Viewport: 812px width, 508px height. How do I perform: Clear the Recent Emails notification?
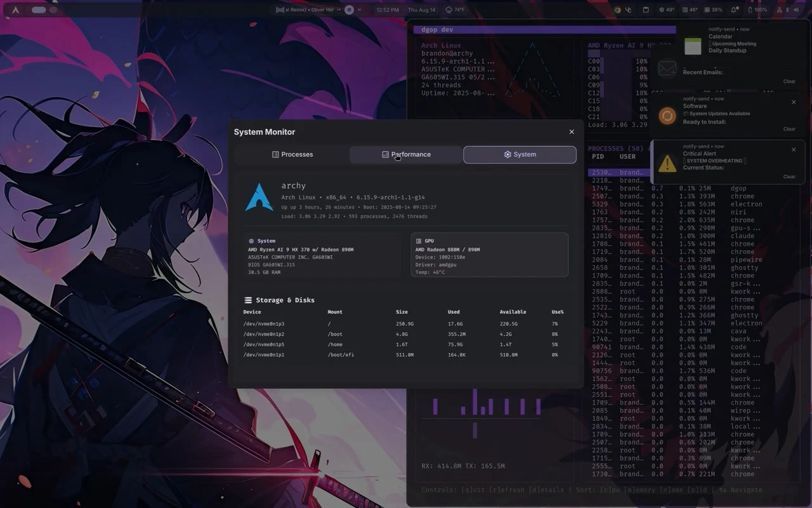click(x=789, y=81)
